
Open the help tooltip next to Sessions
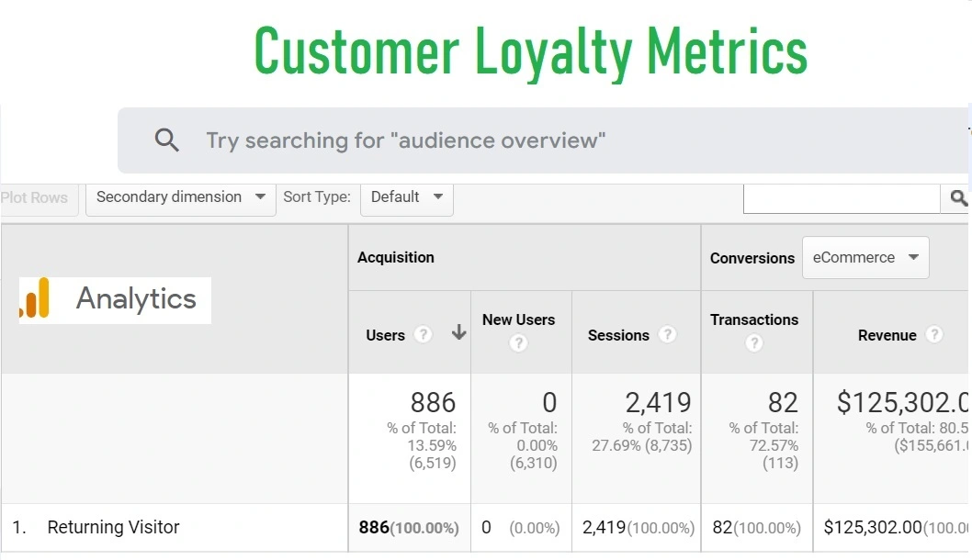click(667, 336)
